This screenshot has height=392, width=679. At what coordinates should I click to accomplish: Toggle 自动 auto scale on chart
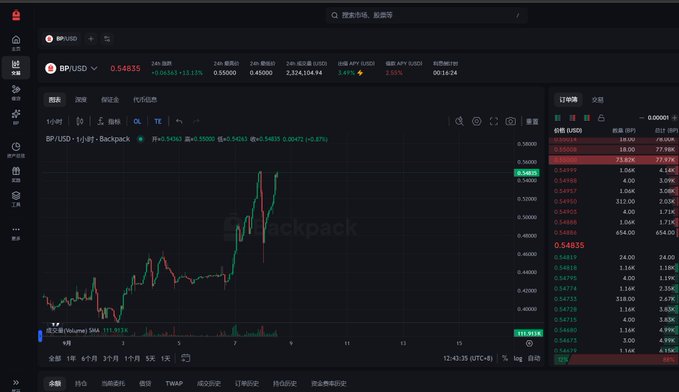pyautogui.click(x=534, y=359)
